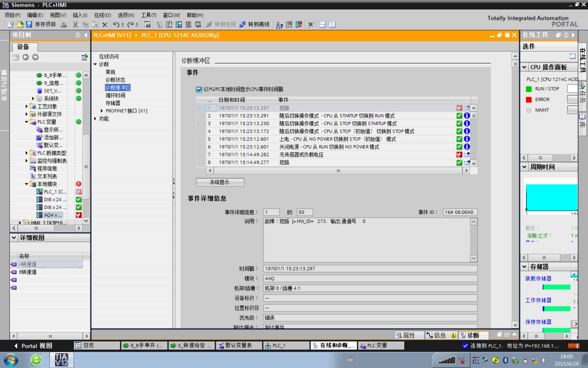Screen dimensions: 588x368
Task: Click the project tree view options icon
Action: [x=85, y=57]
